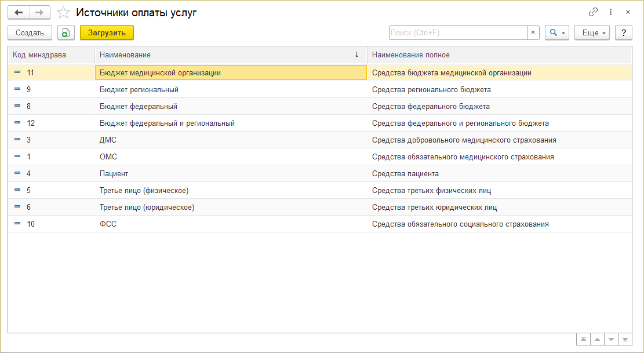
Task: Open the magnifier search dropdown
Action: [557, 33]
